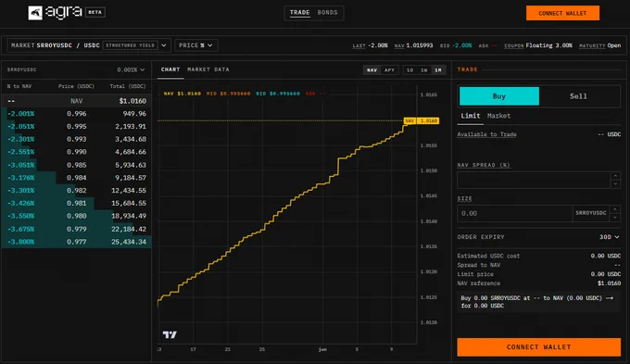
Task: Switch to the MARKET DATA tab
Action: tap(208, 69)
